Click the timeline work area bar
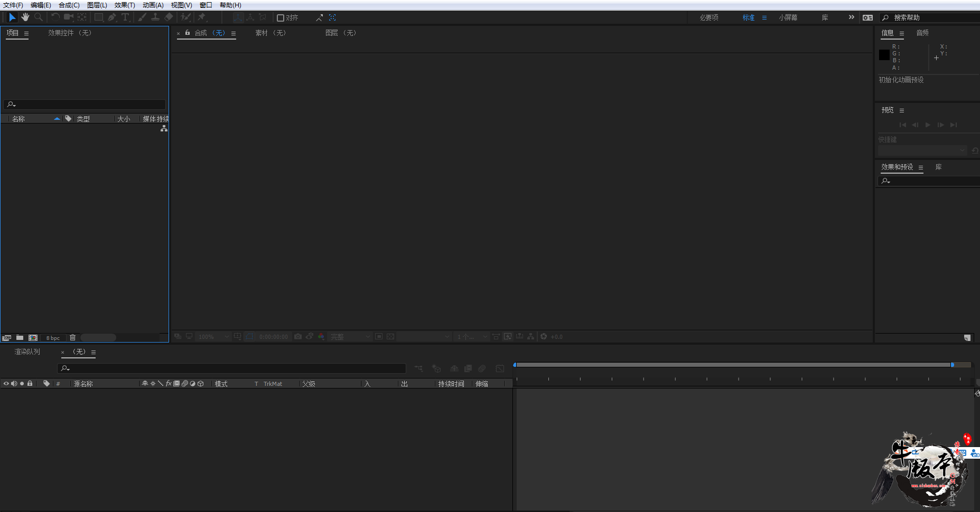Viewport: 980px width, 512px height. click(x=734, y=365)
